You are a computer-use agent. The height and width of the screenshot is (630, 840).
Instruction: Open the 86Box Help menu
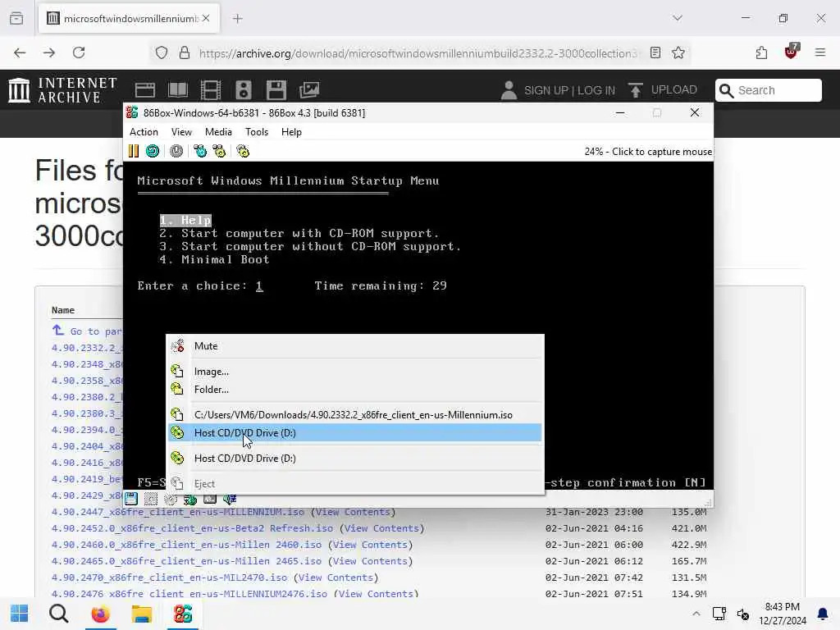(x=291, y=132)
